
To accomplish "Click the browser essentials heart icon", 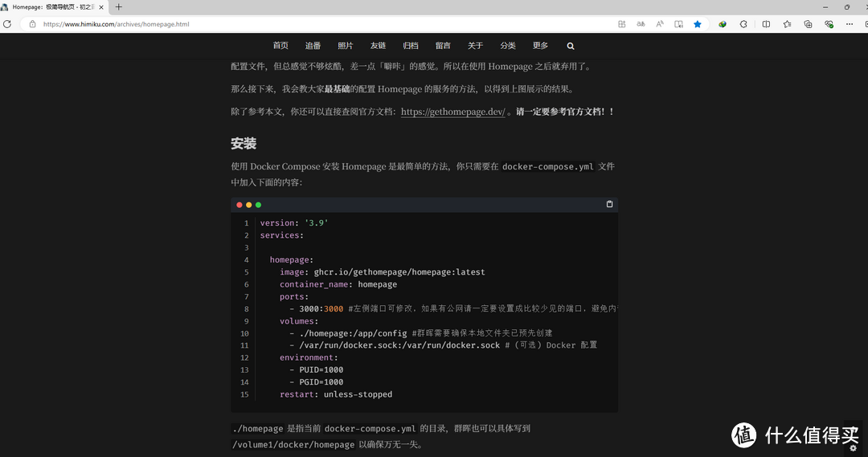I will point(829,24).
